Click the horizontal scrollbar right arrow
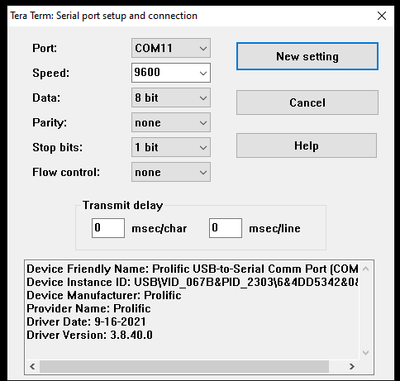Viewport: 400px width, 381px height. [352, 366]
